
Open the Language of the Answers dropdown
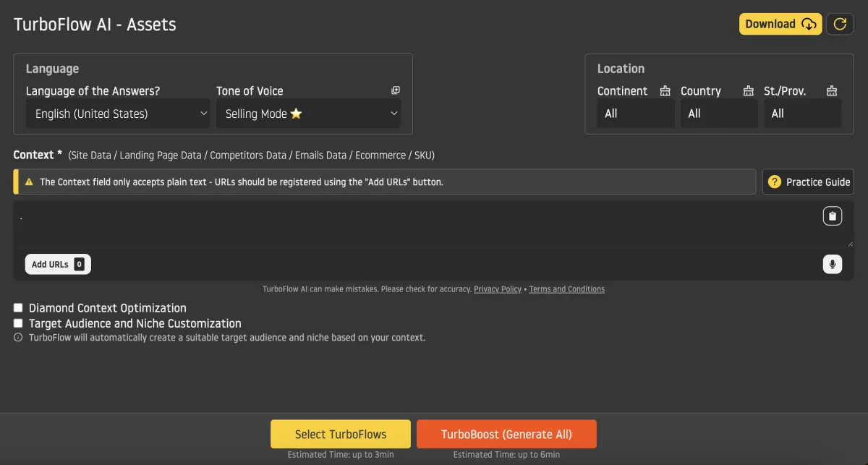click(118, 114)
